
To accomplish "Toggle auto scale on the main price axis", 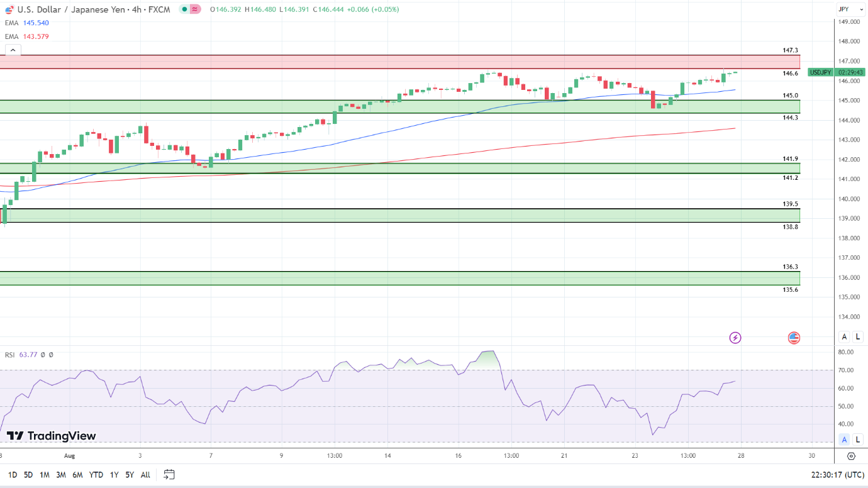I will pyautogui.click(x=844, y=336).
